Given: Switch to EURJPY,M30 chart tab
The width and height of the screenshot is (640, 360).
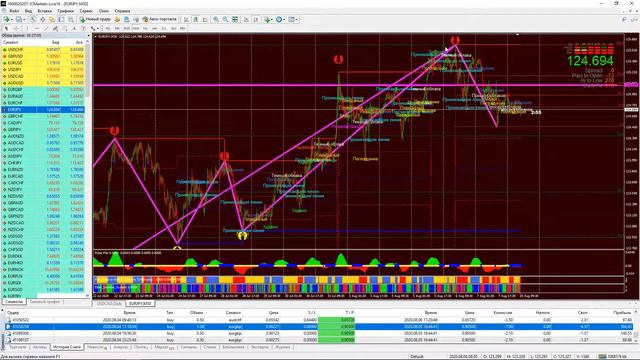Looking at the screenshot, I should [140, 304].
